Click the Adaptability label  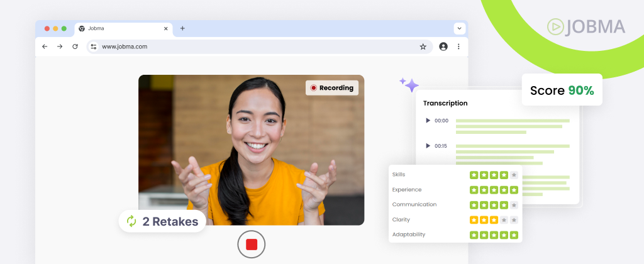(409, 234)
